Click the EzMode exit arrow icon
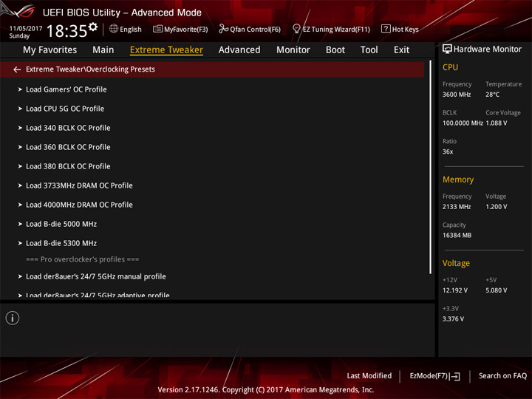Image resolution: width=532 pixels, height=399 pixels. point(455,376)
